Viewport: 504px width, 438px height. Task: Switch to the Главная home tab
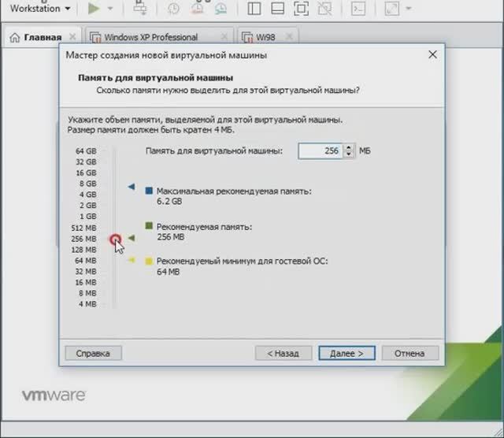point(43,37)
